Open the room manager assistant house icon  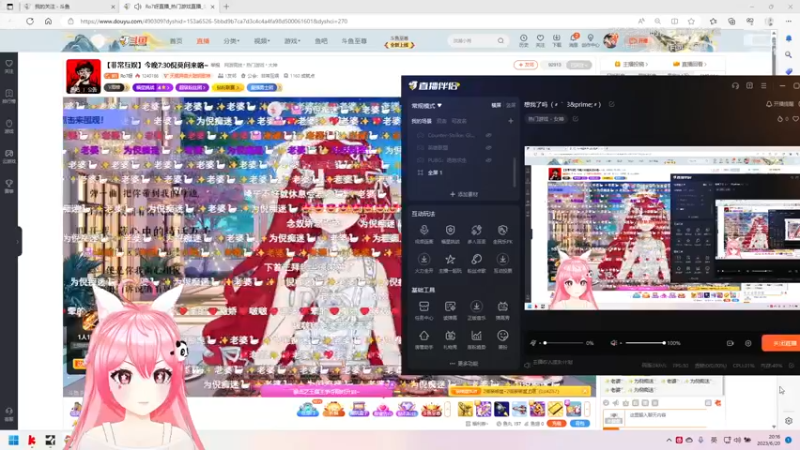[x=423, y=336]
